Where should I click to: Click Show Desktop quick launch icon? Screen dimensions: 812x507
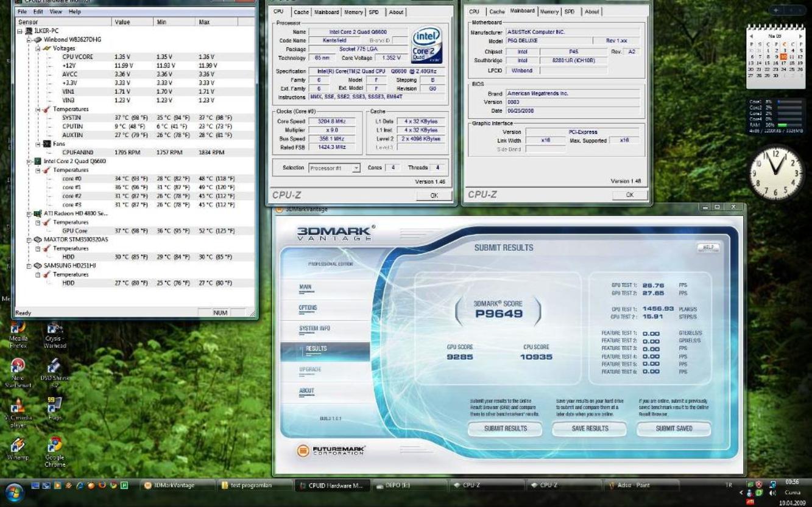(x=36, y=485)
